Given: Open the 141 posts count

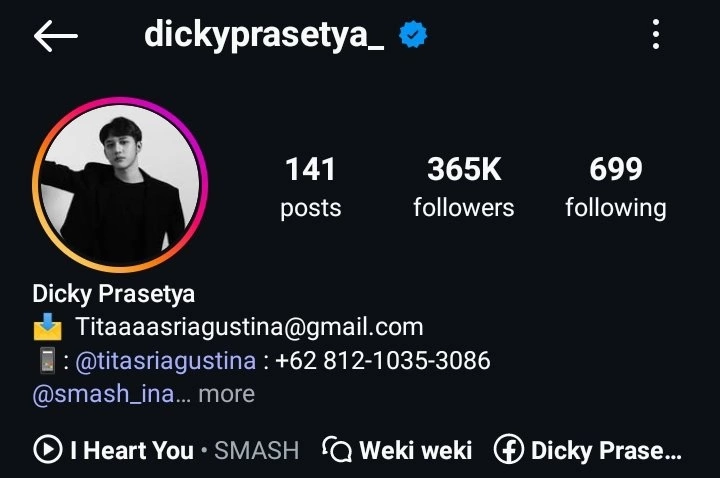Looking at the screenshot, I should tap(310, 187).
